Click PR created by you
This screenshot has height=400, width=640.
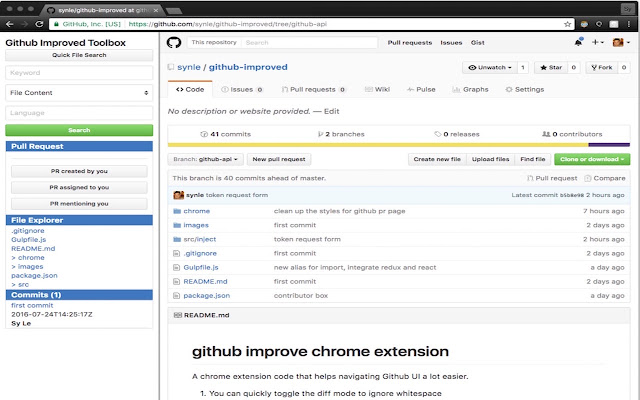point(79,171)
